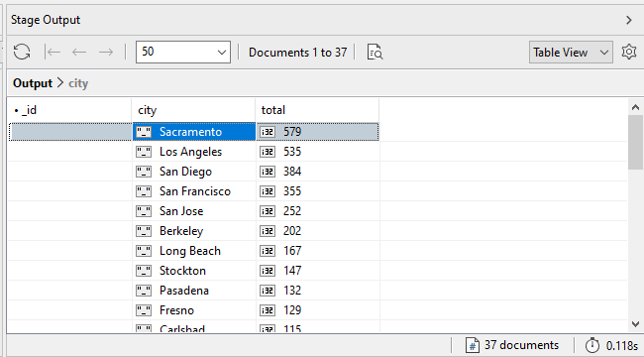Click the total value 252
The height and width of the screenshot is (357, 644).
pos(292,211)
